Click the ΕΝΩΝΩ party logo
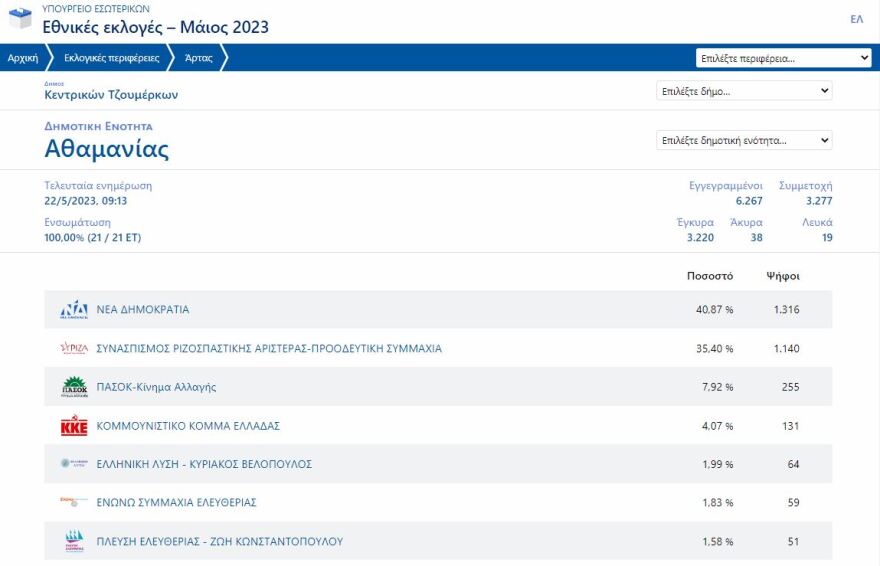880x566 pixels. [x=74, y=502]
